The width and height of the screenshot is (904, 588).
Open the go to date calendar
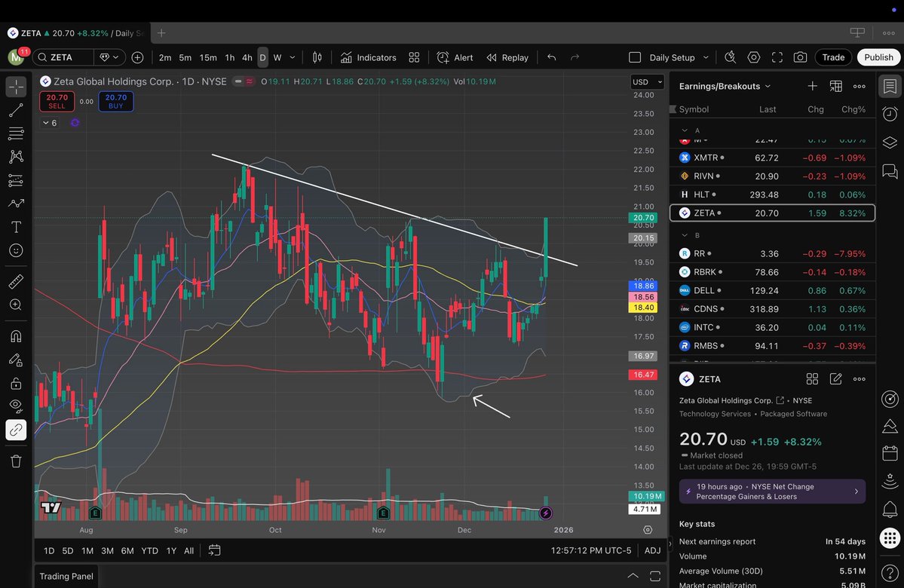[x=214, y=550]
